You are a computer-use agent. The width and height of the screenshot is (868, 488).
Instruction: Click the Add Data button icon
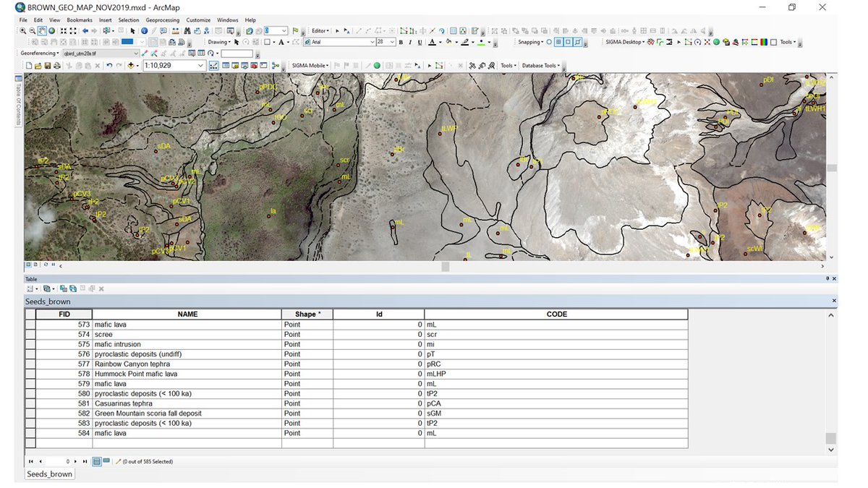point(131,65)
